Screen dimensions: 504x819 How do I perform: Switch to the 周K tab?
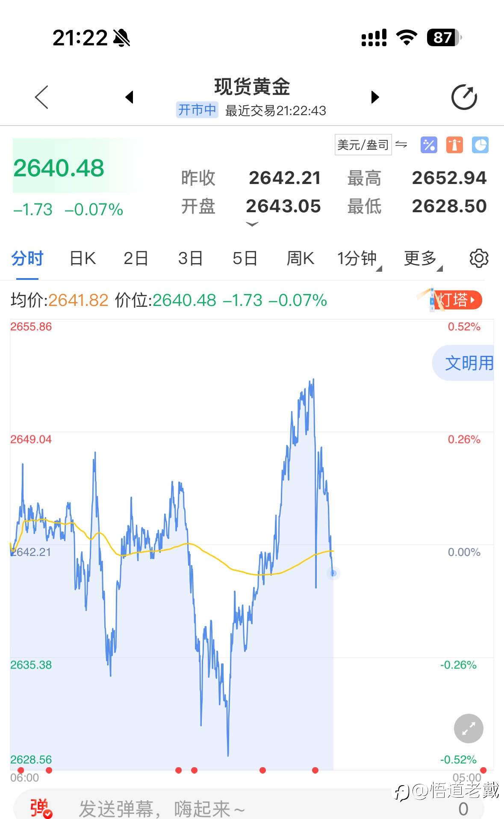300,258
